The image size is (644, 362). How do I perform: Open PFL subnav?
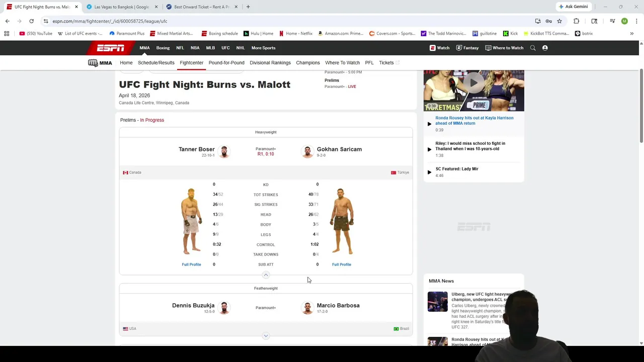click(369, 63)
